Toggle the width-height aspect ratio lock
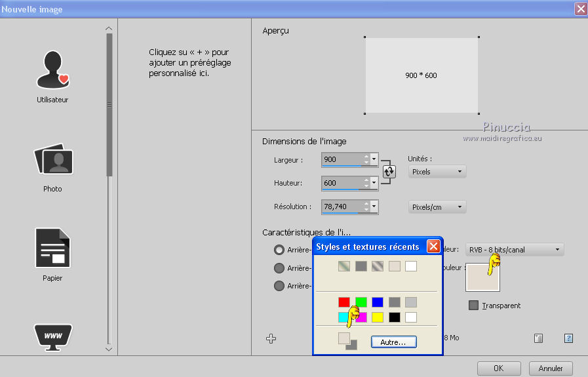This screenshot has height=377, width=588. (x=389, y=172)
